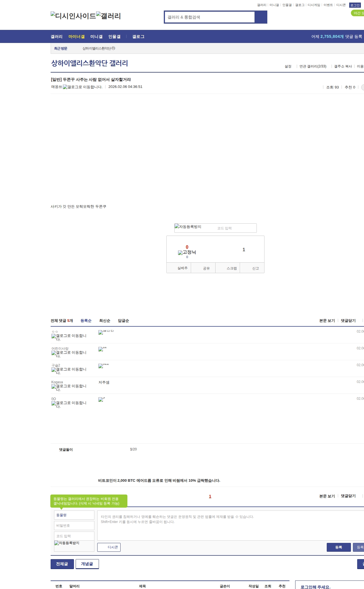Sort comments by 답글순
Screen dimensions: 364x589
pos(123,321)
